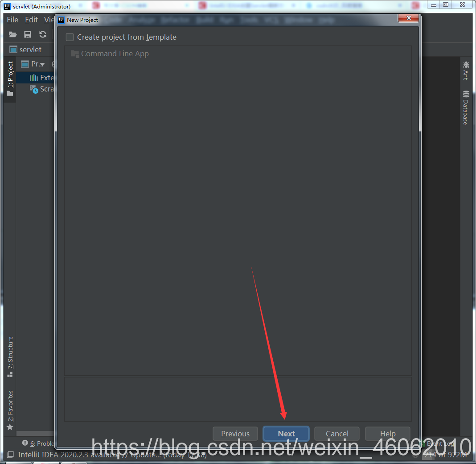476x464 pixels.
Task: Open the 6: Problems tool window
Action: click(x=38, y=443)
